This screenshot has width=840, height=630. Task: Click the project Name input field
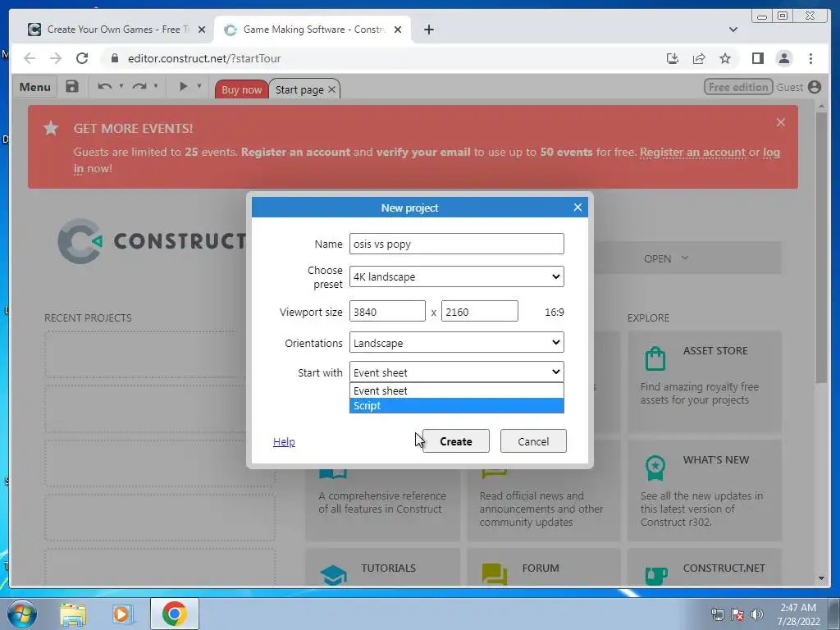456,244
